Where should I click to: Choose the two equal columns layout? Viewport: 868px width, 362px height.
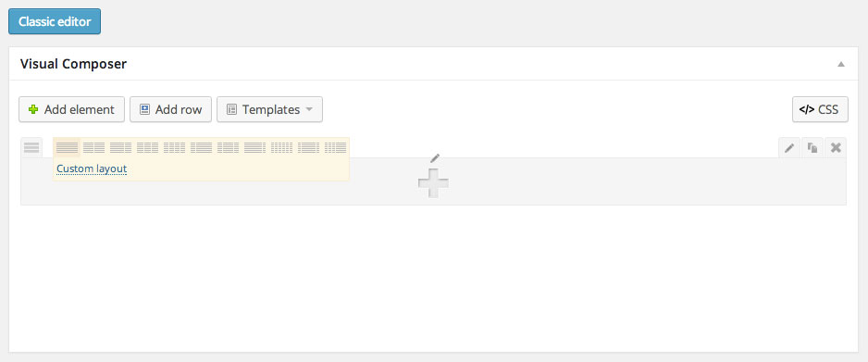pyautogui.click(x=93, y=147)
